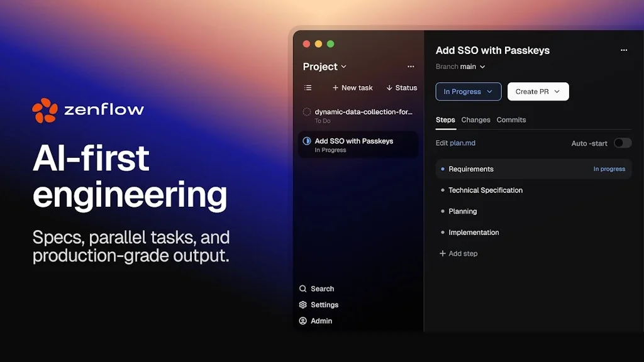
Task: Click the To Do dashed circle status icon
Action: (307, 112)
